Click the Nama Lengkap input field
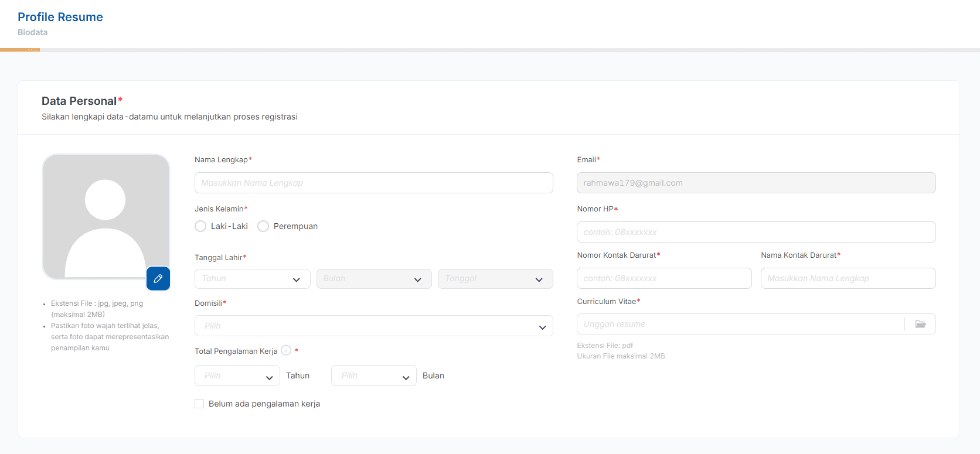Viewport: 980px width, 454px height. tap(373, 183)
